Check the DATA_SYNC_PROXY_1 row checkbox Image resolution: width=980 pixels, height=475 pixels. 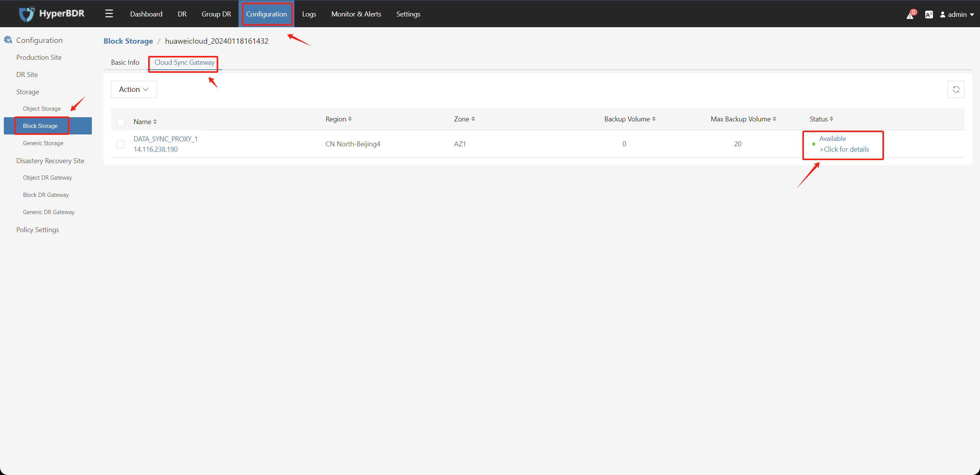click(x=121, y=144)
